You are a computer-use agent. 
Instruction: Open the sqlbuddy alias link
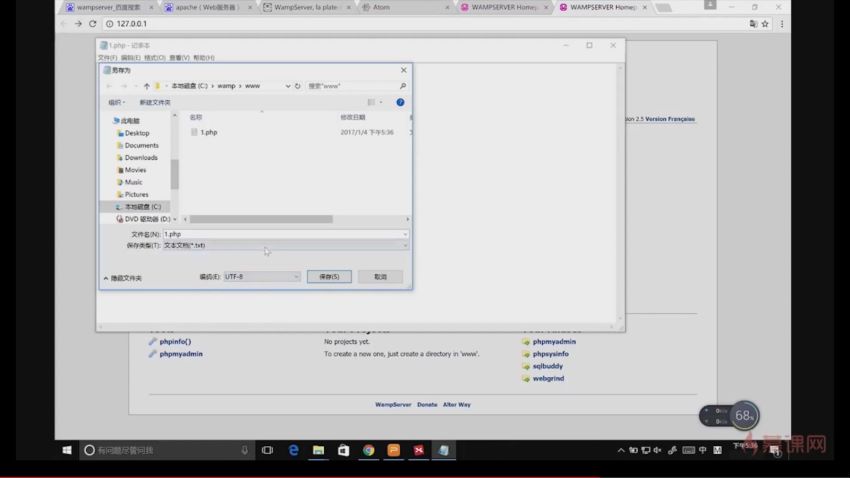pyautogui.click(x=548, y=366)
